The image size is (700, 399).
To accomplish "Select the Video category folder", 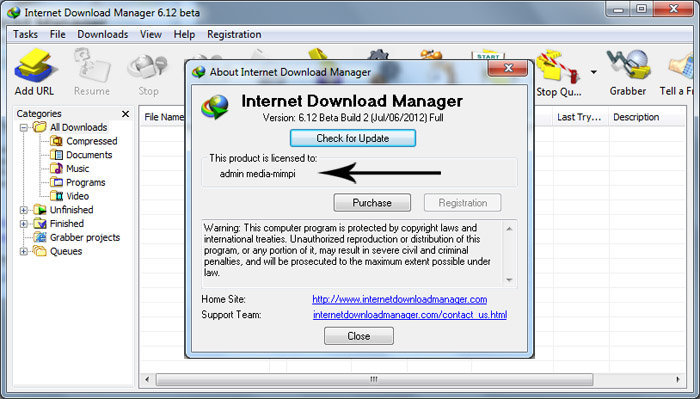I will click(x=69, y=196).
